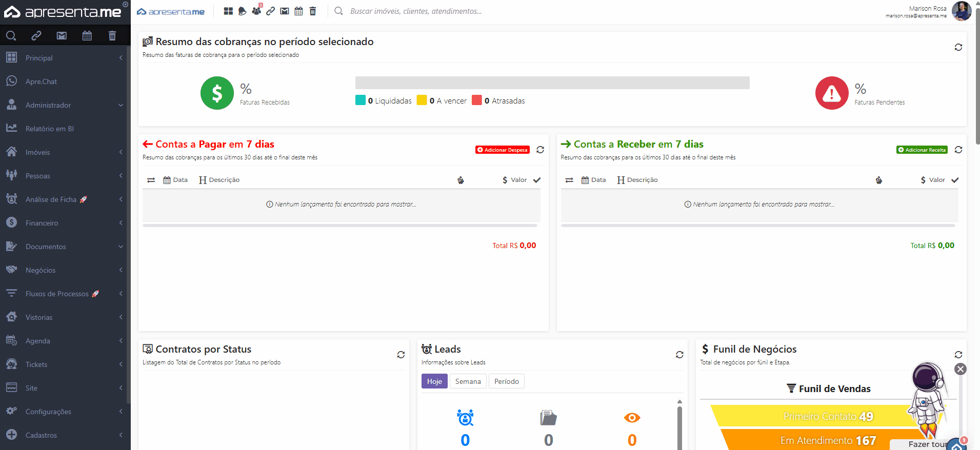Toggle the checkmark in Contas a Receber header
Screen dimensions: 980x450
click(x=955, y=180)
